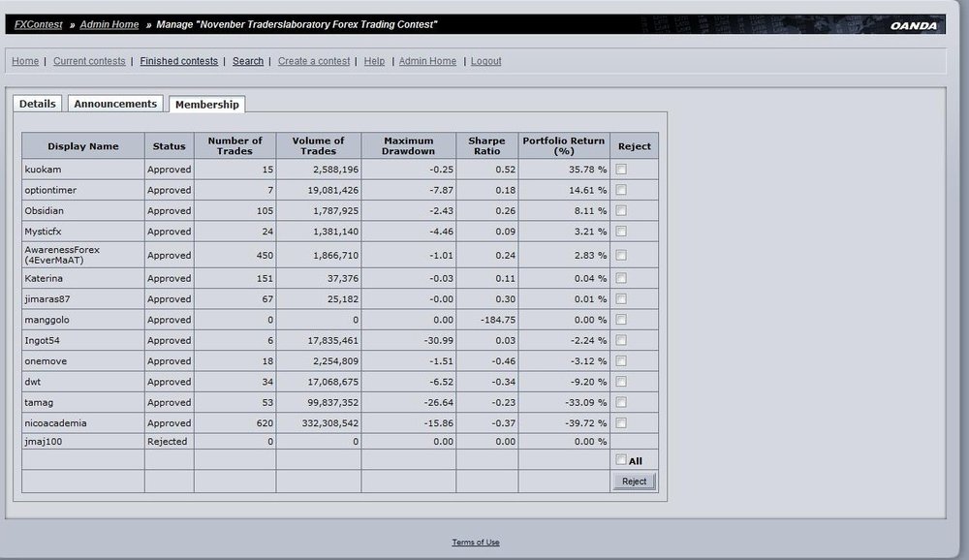Click the -184.75 Sharpe ratio value
This screenshot has height=560, width=969.
498,320
